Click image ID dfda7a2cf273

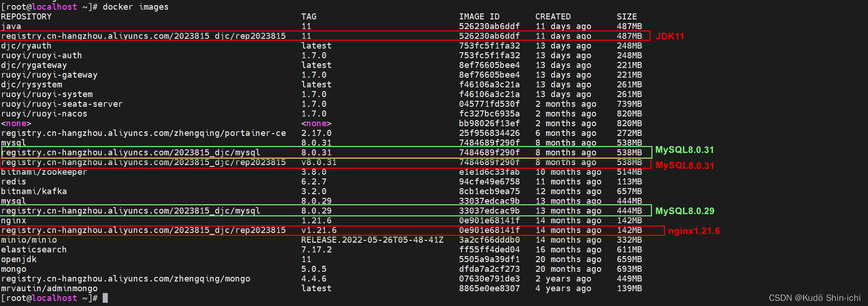point(490,269)
